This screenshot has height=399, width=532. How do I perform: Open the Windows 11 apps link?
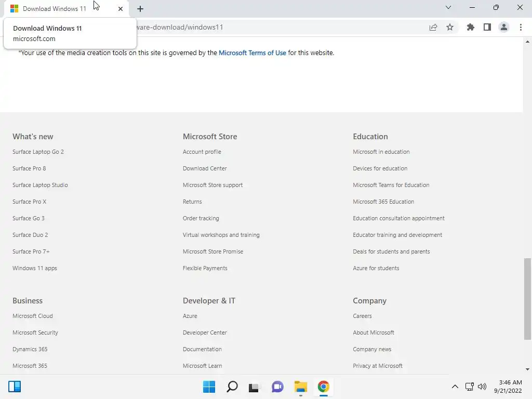(x=35, y=268)
